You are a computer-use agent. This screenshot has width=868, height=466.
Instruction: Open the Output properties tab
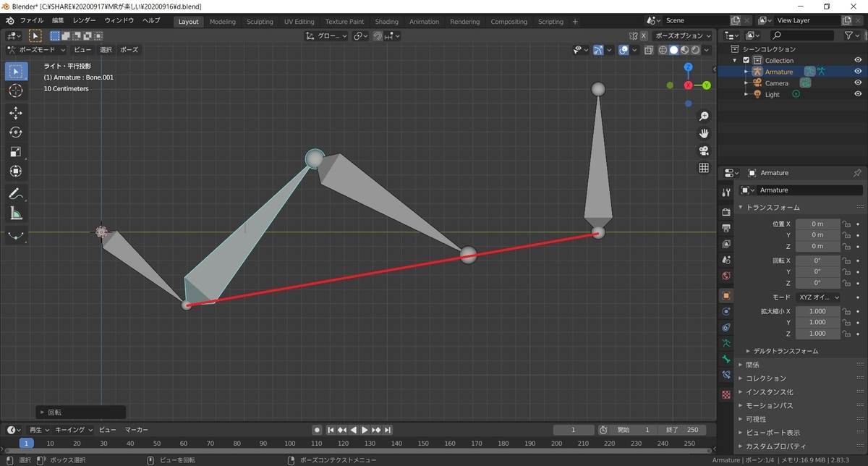click(x=726, y=228)
